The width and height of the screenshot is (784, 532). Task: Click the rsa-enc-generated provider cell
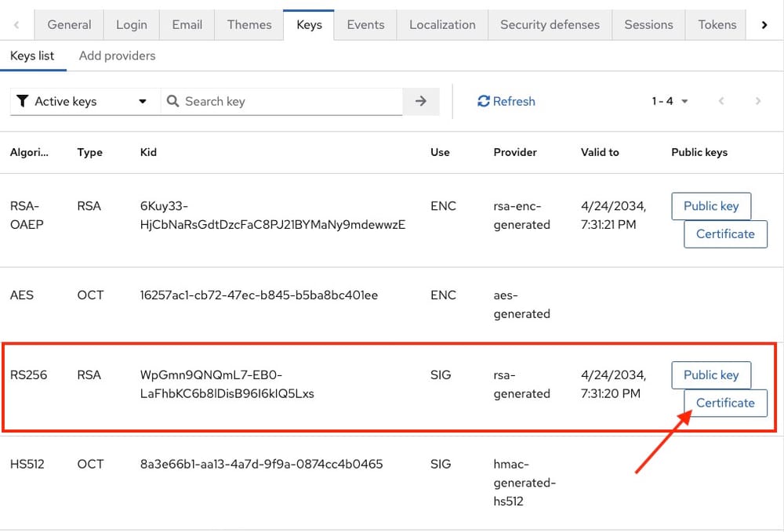point(521,215)
